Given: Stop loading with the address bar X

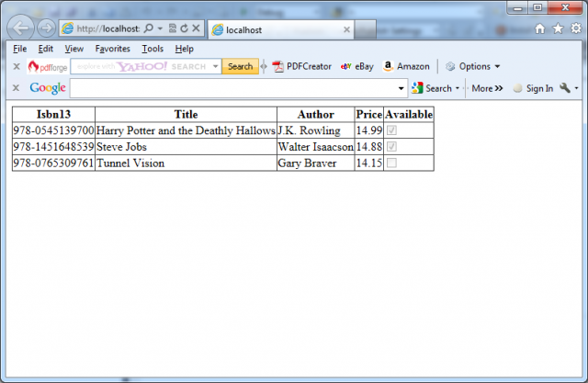Looking at the screenshot, I should 196,28.
